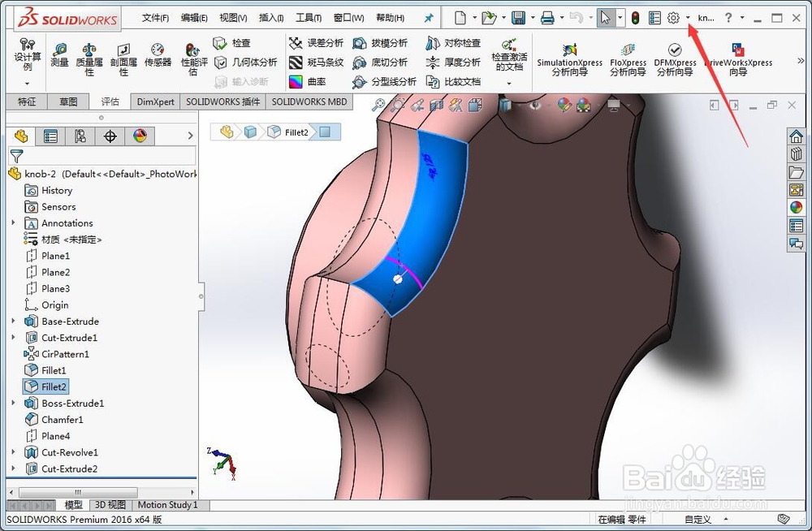Image resolution: width=812 pixels, height=531 pixels.
Task: Open Thickness Analysis (厚度分析)
Action: (x=453, y=63)
